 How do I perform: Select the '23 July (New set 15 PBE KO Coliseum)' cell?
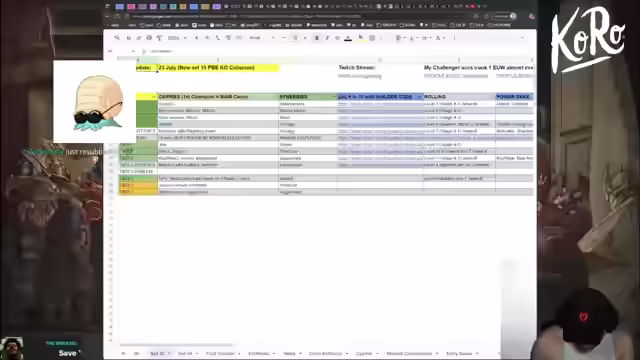pyautogui.click(x=218, y=68)
